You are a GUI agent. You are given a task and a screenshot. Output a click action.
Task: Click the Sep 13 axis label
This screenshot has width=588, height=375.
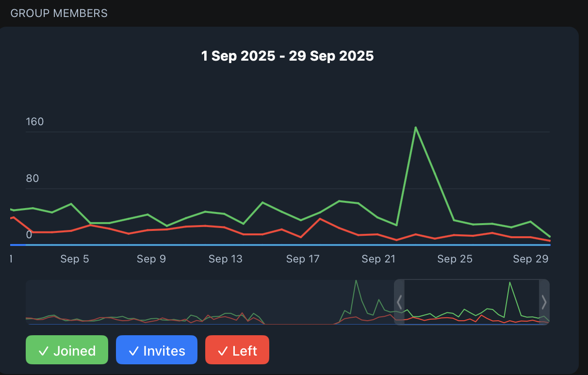(x=226, y=259)
